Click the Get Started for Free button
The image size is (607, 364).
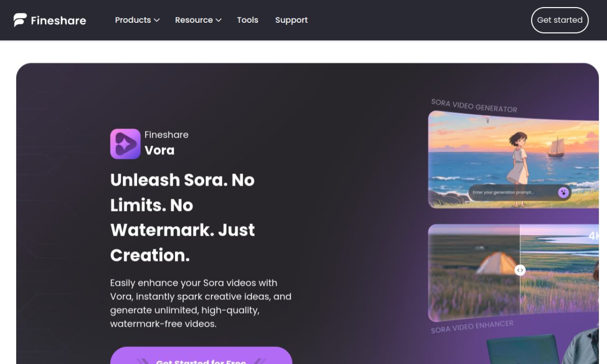201,356
